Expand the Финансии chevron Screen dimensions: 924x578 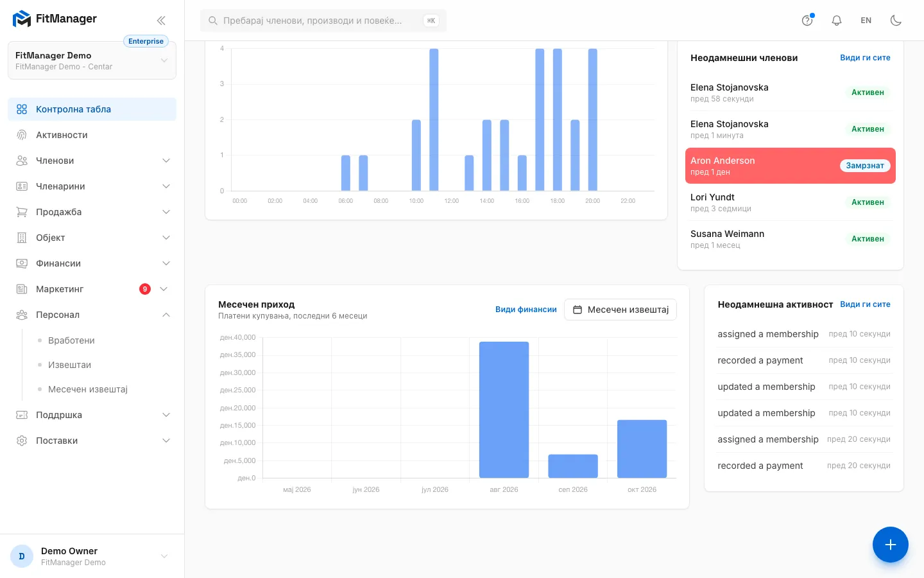[x=166, y=263]
